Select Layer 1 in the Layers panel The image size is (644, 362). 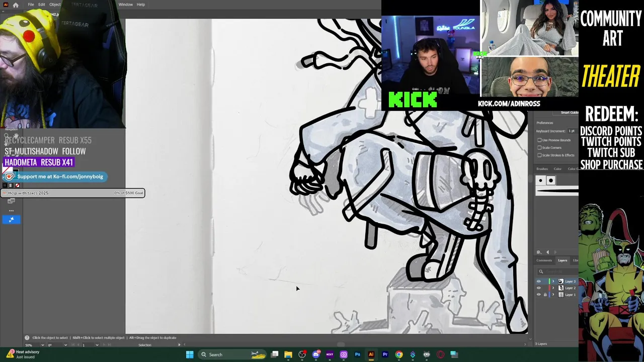coord(570,295)
